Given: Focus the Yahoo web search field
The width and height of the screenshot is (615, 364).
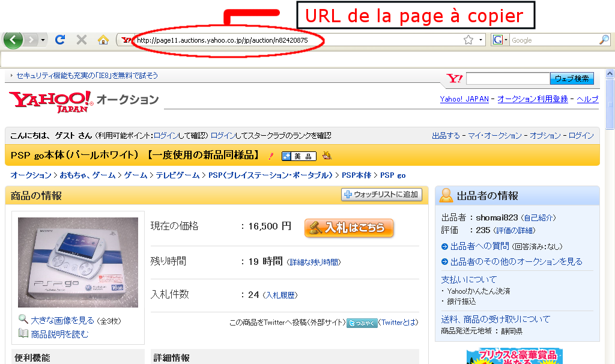Looking at the screenshot, I should point(508,79).
